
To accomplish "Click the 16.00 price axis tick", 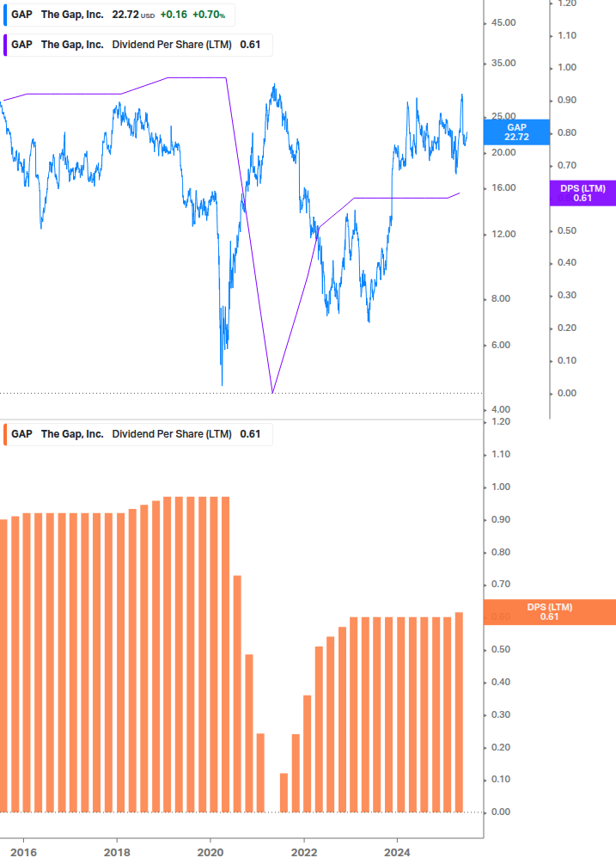I will coord(503,188).
